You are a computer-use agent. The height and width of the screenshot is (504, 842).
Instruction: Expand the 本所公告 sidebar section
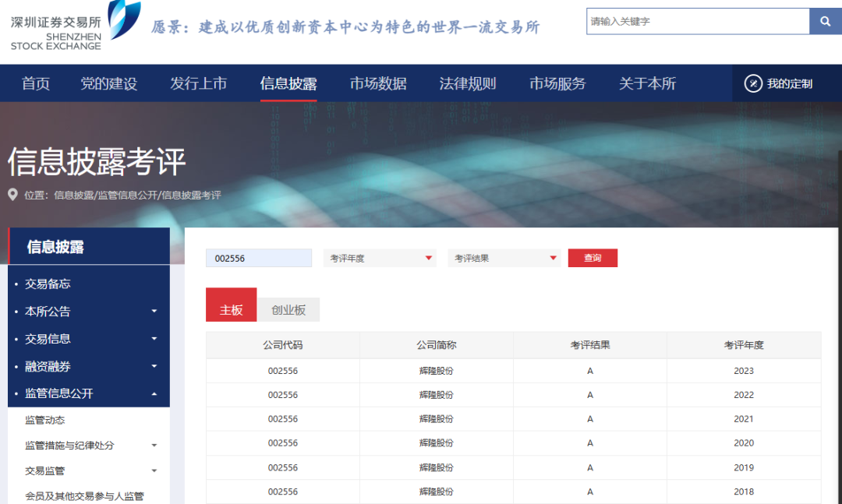[x=154, y=312]
